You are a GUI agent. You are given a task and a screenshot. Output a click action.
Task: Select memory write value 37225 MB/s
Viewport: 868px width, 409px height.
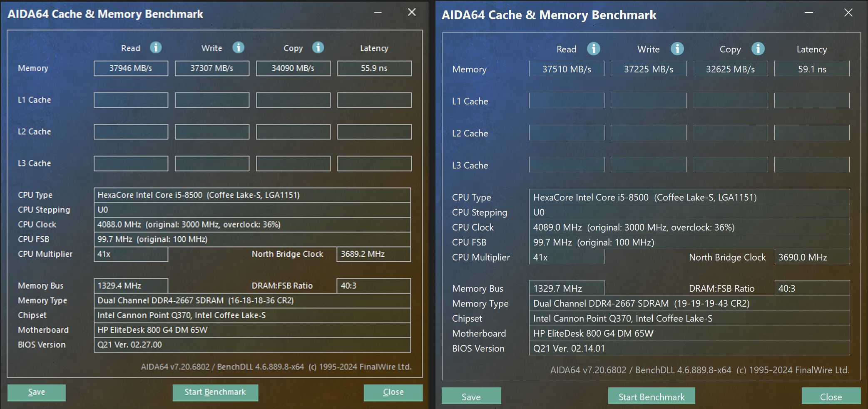click(x=648, y=69)
